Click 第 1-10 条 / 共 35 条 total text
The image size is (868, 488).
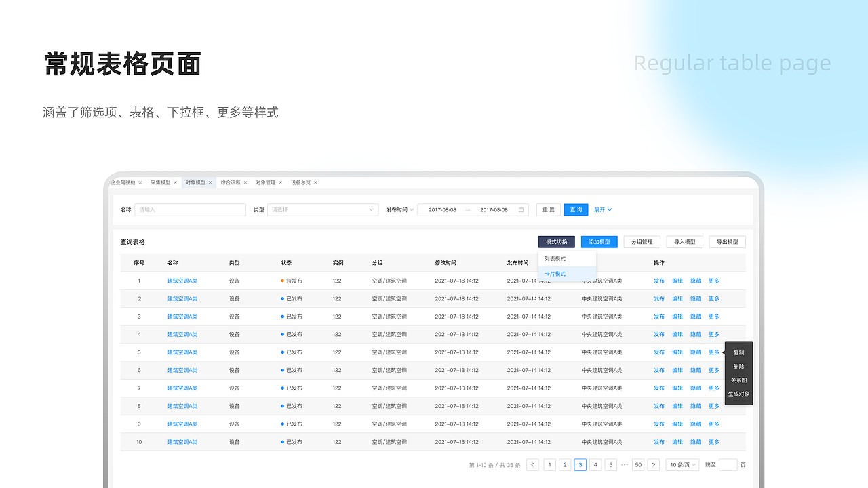(495, 465)
